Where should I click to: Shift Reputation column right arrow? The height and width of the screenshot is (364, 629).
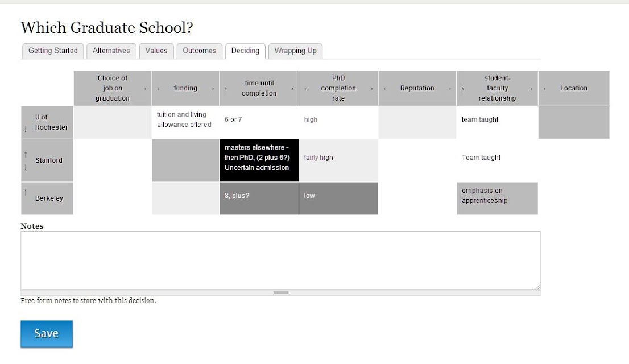pos(450,89)
